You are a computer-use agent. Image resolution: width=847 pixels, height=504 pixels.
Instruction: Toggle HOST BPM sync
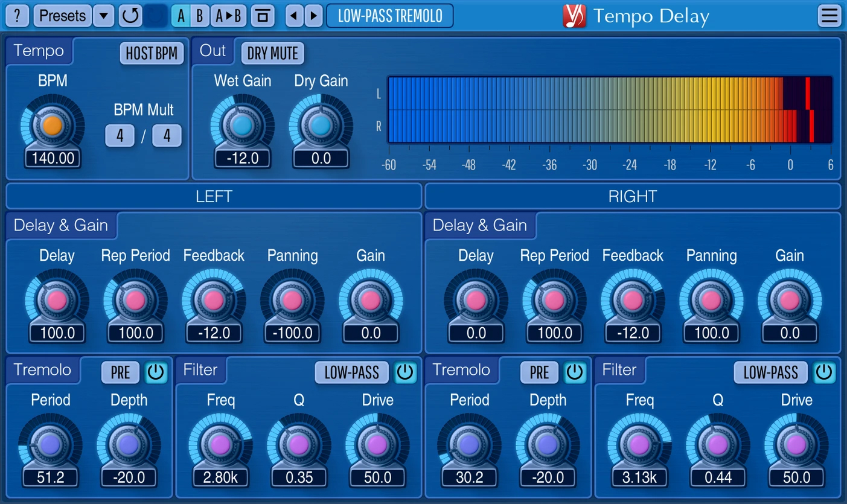[152, 53]
